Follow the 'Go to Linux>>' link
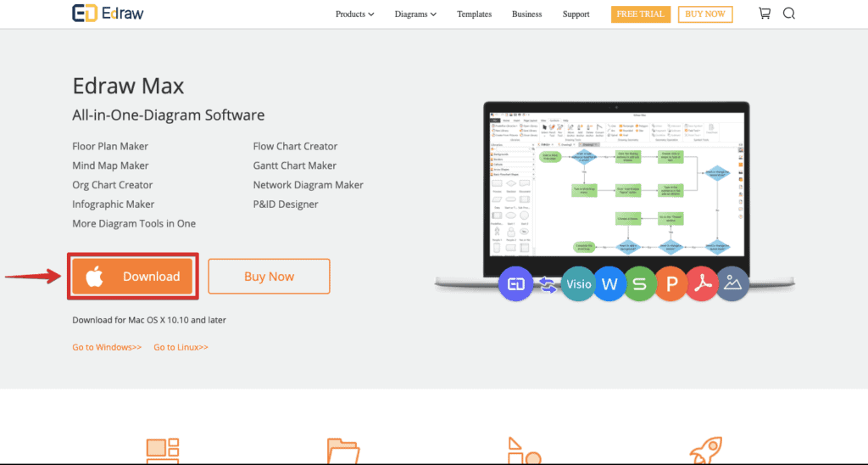The height and width of the screenshot is (465, 868). (181, 347)
